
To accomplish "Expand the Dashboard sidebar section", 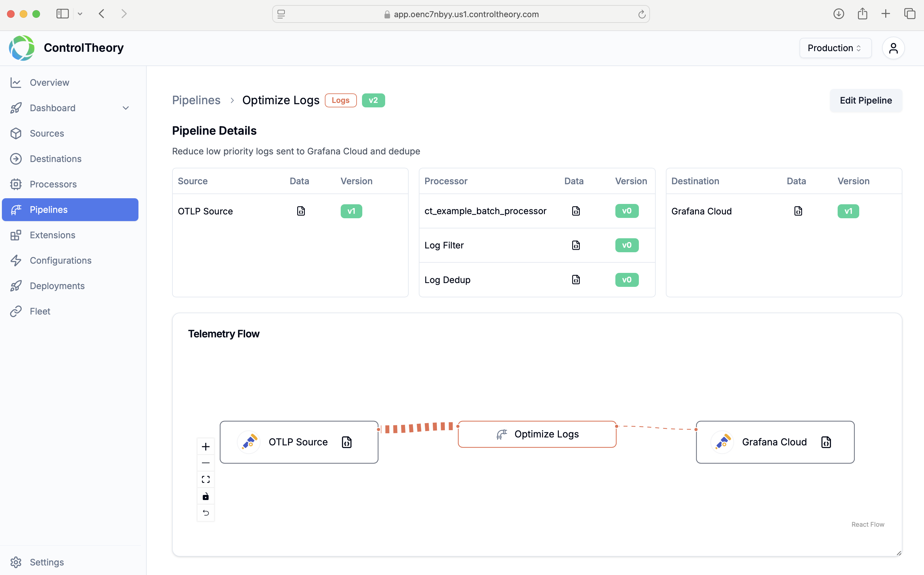I will tap(125, 108).
